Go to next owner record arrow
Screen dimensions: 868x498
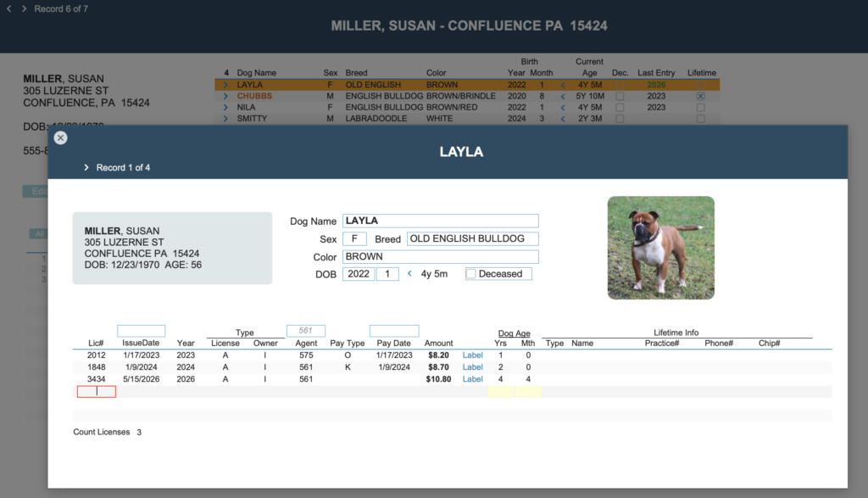click(x=24, y=8)
